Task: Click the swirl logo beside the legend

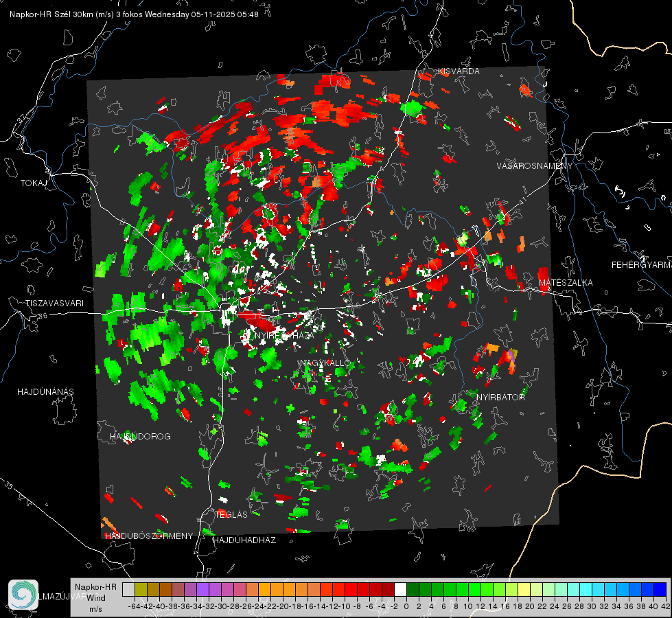Action: click(x=23, y=595)
